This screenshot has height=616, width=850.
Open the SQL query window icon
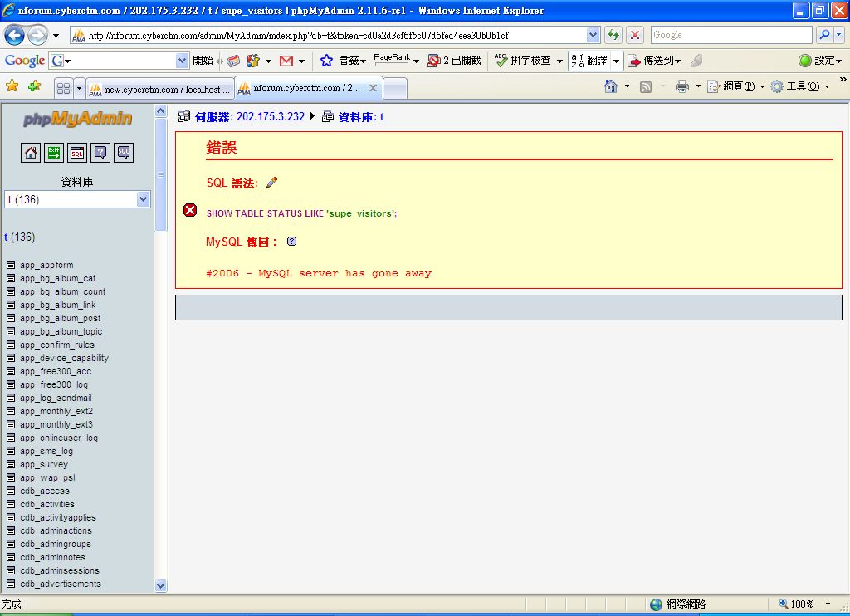77,152
